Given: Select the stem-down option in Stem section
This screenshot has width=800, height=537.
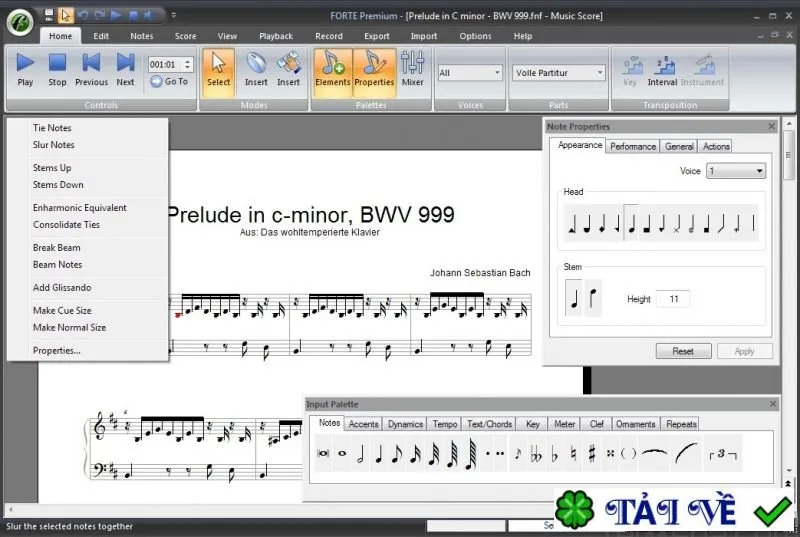Looking at the screenshot, I should 593,298.
